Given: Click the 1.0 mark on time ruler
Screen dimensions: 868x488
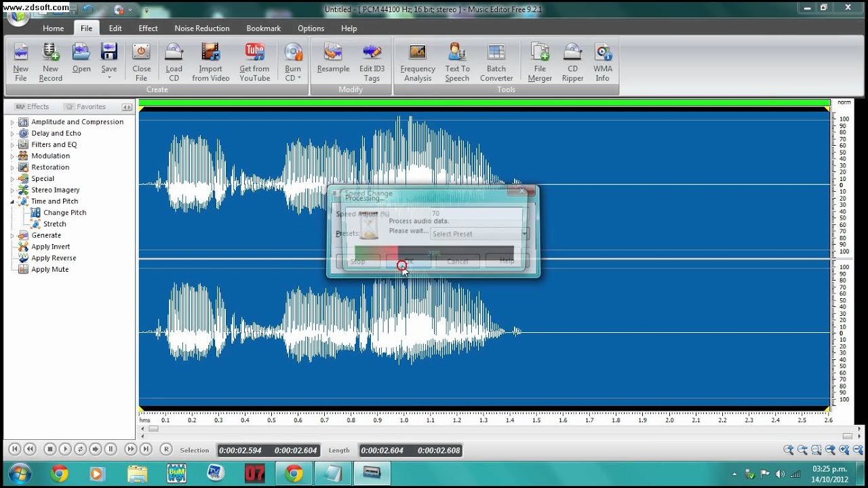Looking at the screenshot, I should pyautogui.click(x=404, y=420).
